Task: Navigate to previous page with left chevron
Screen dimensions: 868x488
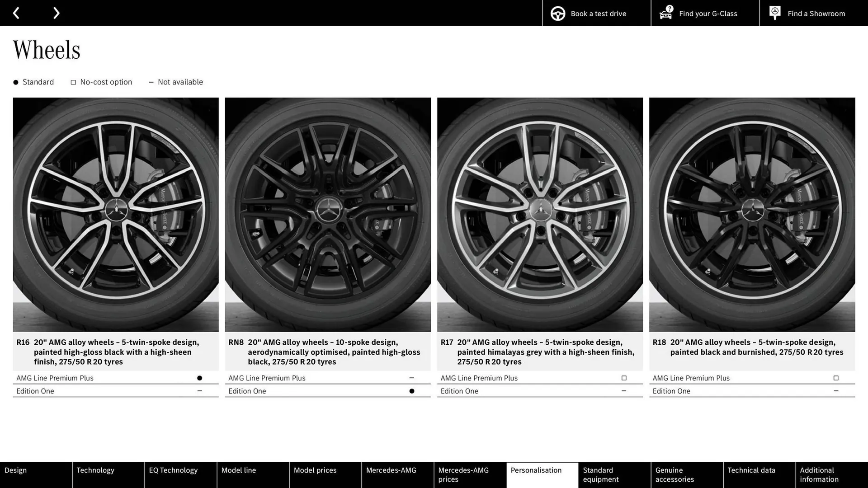Action: 16,13
